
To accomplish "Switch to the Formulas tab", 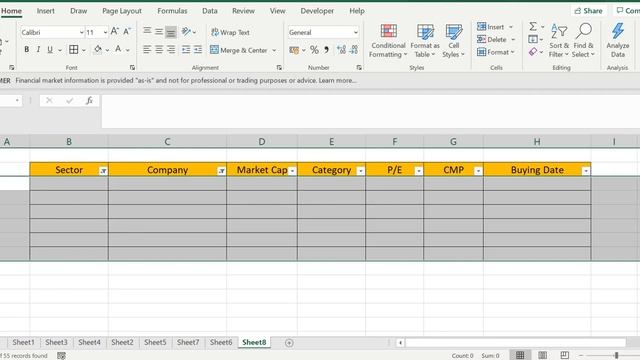I will (x=172, y=11).
